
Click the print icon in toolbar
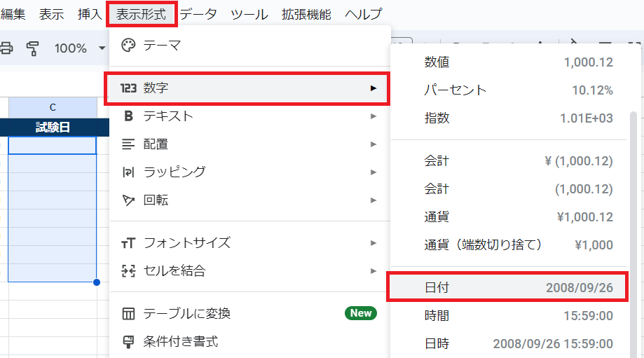click(x=6, y=48)
